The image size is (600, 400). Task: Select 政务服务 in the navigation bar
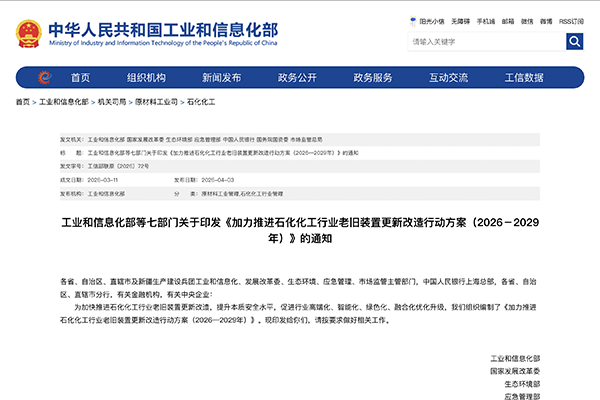click(x=373, y=78)
